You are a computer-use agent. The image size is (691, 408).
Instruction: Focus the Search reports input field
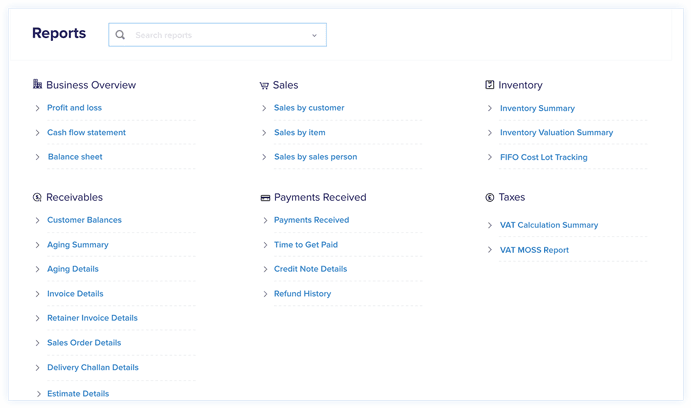217,35
